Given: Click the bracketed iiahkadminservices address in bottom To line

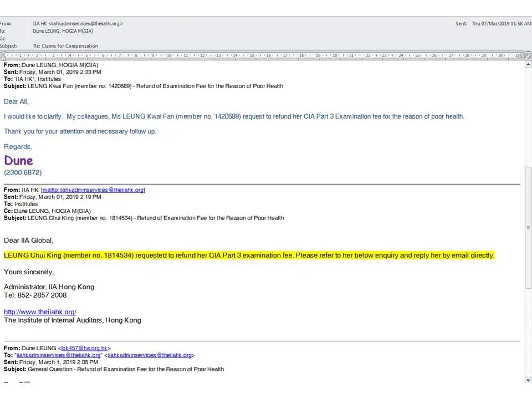Looking at the screenshot, I should (x=150, y=355).
